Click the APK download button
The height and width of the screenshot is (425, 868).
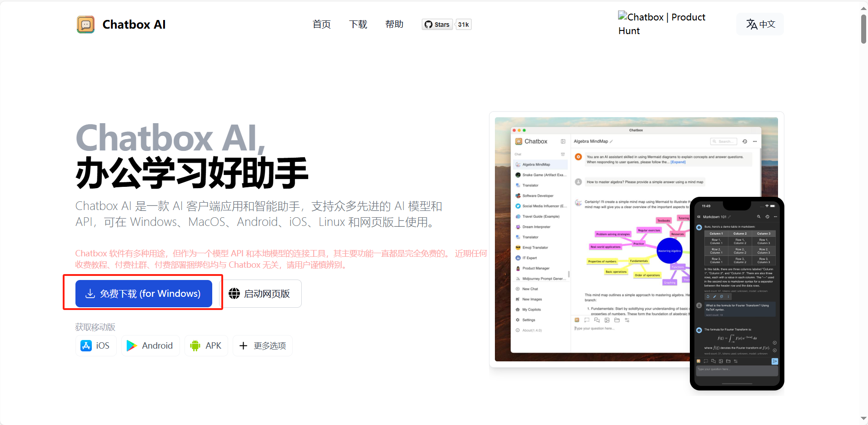[206, 345]
